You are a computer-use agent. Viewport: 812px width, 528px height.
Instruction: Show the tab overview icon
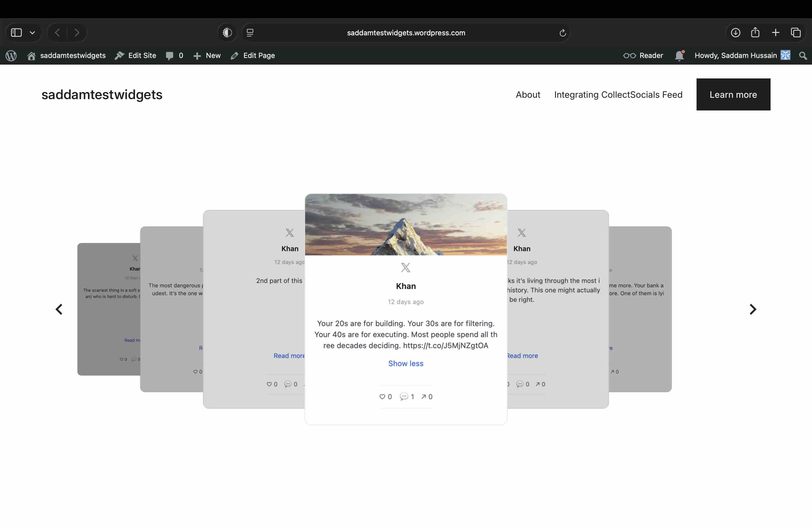[x=796, y=33]
